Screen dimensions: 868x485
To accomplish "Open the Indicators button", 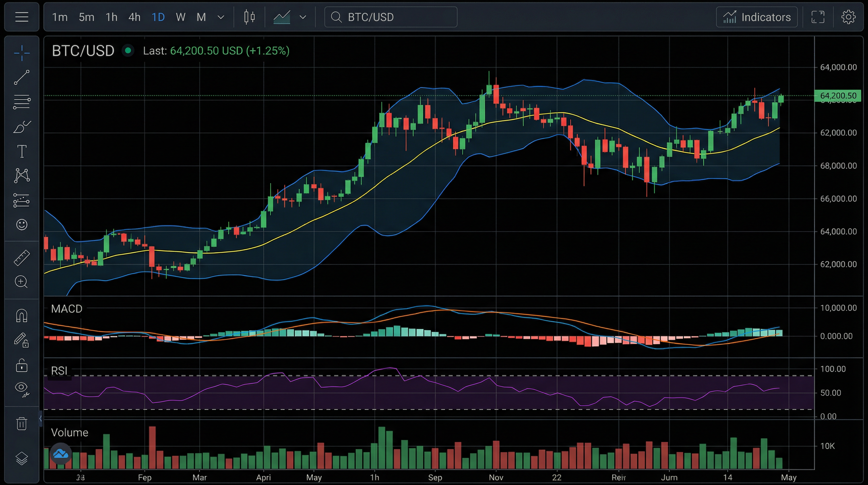I will [756, 17].
